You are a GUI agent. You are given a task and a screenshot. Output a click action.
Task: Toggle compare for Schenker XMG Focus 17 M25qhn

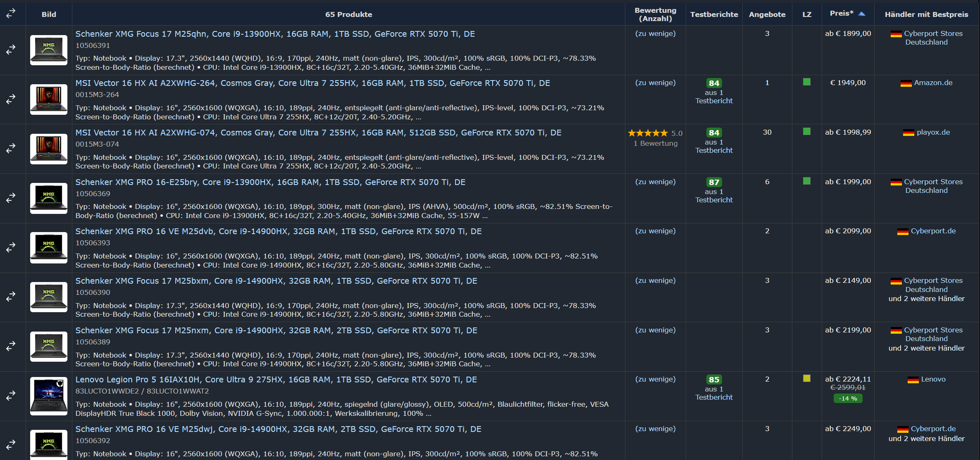click(x=11, y=50)
